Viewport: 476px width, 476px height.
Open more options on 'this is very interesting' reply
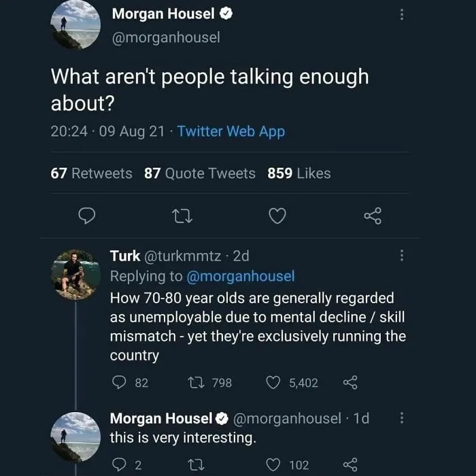402,418
